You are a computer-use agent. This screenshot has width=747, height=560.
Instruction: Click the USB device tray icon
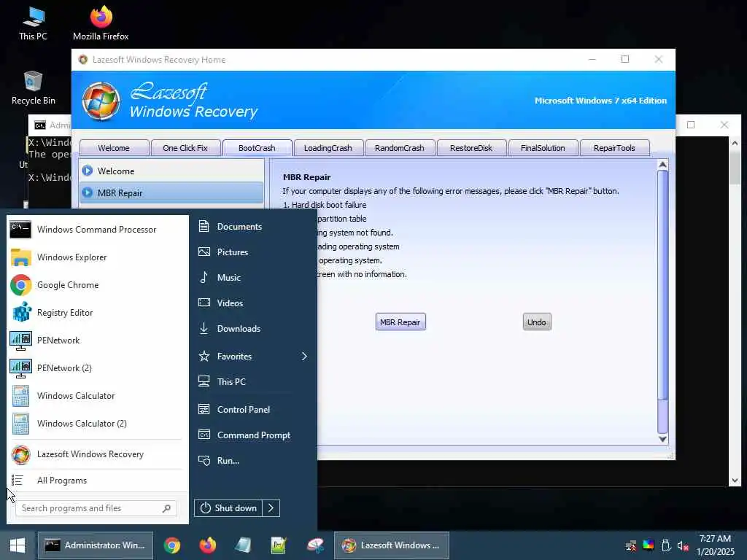(x=666, y=545)
